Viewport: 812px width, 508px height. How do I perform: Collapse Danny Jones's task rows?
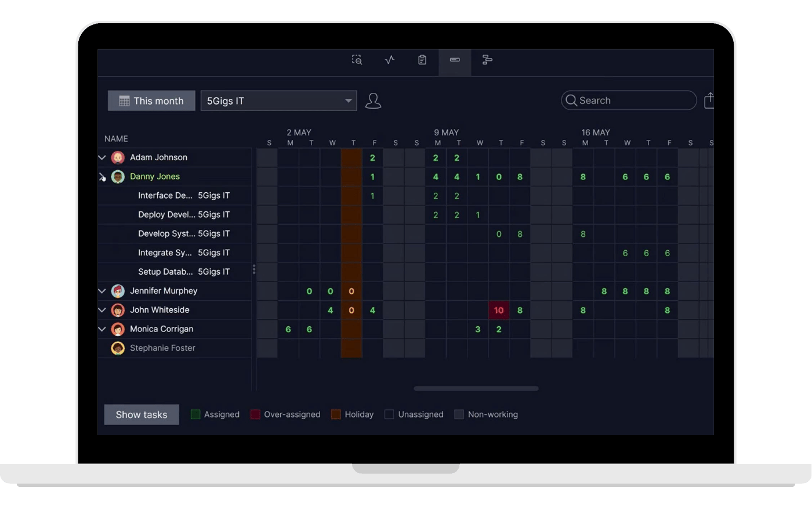[102, 176]
